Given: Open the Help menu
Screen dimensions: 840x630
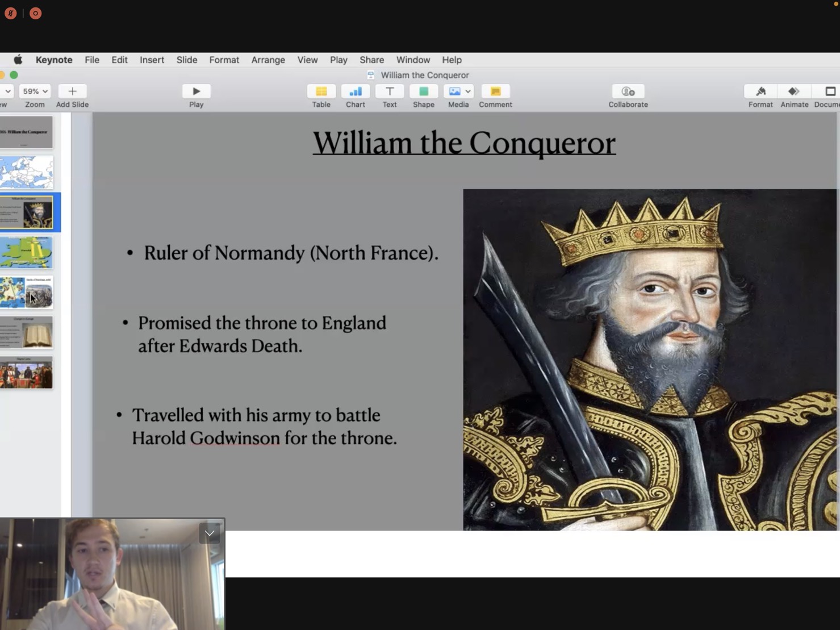Looking at the screenshot, I should click(x=452, y=60).
